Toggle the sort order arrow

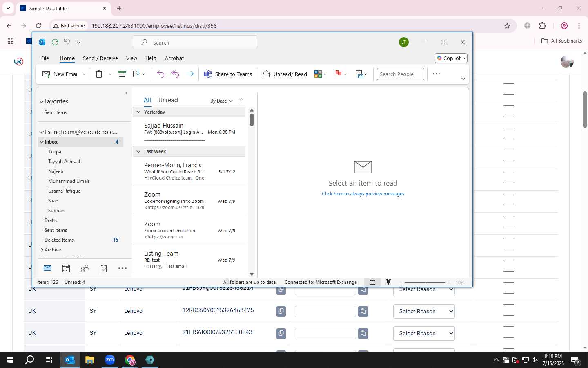(x=241, y=101)
